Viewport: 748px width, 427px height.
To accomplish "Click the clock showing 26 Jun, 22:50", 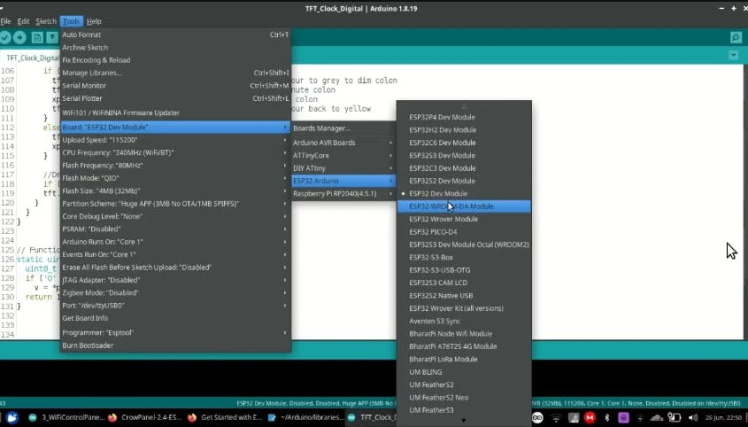I will click(x=724, y=418).
